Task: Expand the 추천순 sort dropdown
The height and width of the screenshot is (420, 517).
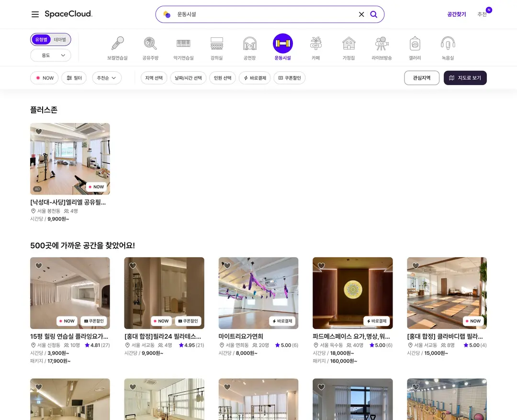Action: coord(106,78)
